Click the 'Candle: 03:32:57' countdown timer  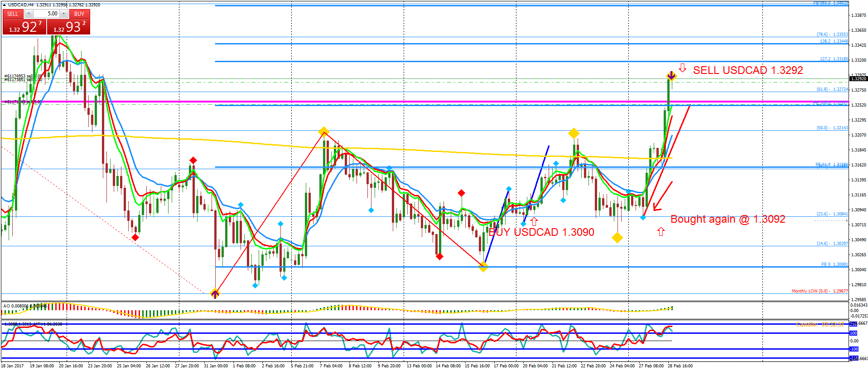[820, 324]
